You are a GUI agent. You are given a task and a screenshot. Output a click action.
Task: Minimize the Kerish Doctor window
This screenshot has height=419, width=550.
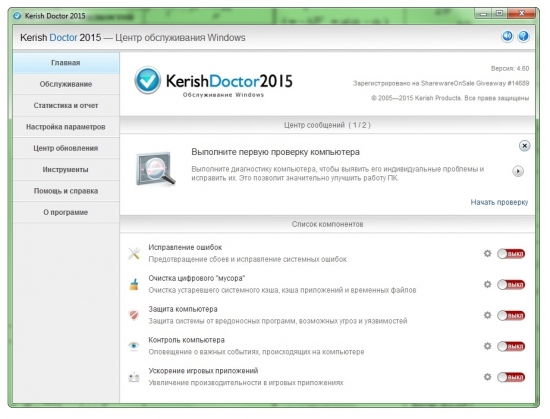[x=484, y=14]
